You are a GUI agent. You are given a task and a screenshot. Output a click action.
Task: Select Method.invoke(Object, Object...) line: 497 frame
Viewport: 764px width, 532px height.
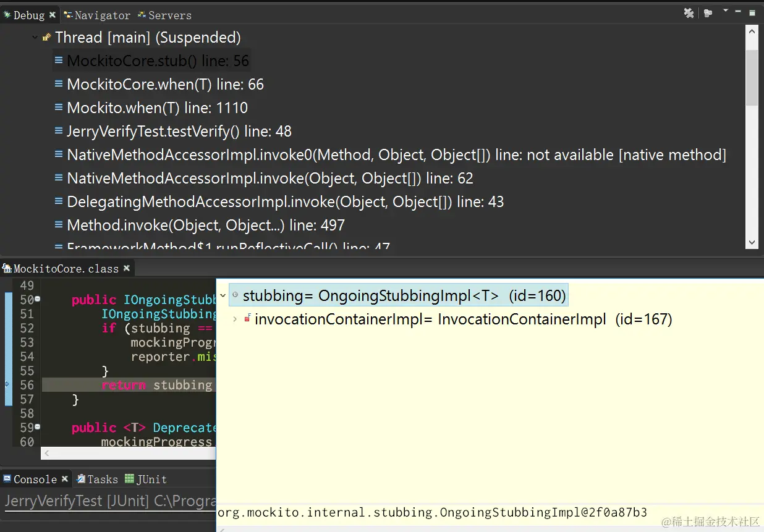tap(206, 225)
